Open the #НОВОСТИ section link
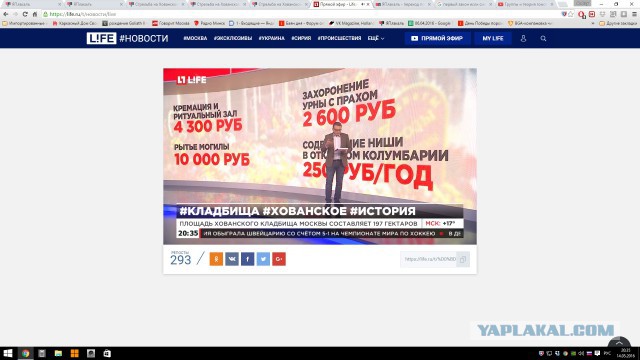Viewport: 640px width, 360px height. [x=144, y=38]
